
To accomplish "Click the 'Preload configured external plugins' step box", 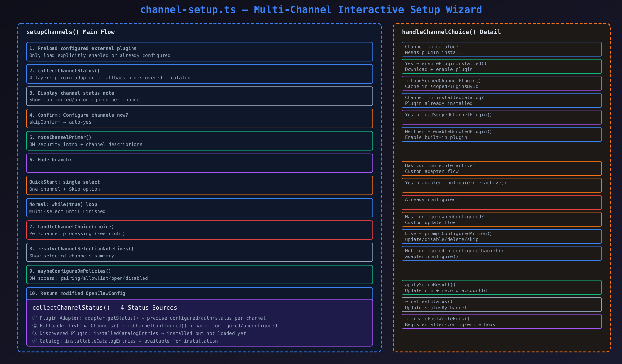I will click(x=199, y=51).
